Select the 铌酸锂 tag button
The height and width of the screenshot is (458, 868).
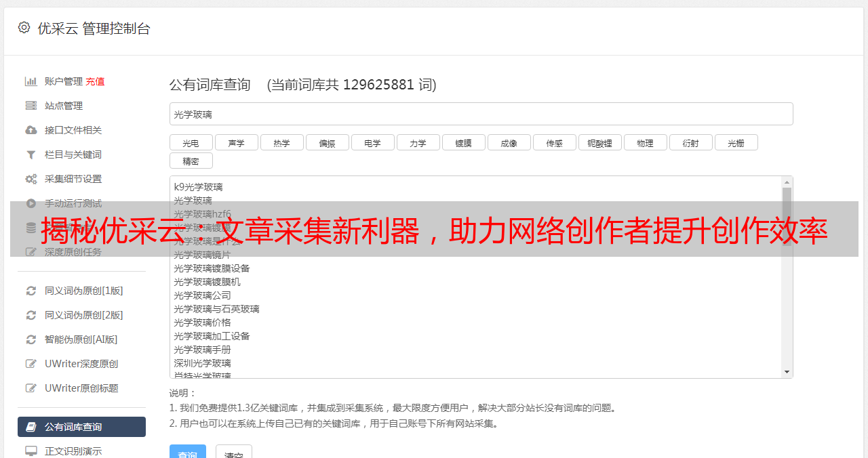599,142
